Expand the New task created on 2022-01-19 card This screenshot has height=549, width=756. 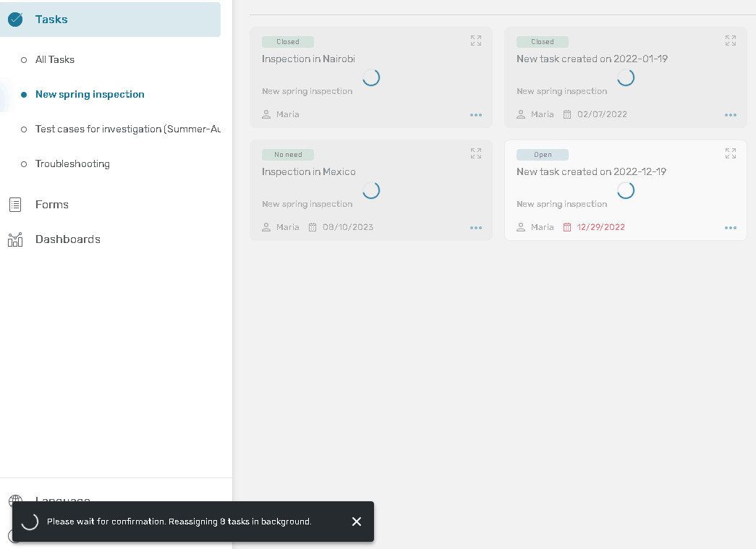[730, 41]
